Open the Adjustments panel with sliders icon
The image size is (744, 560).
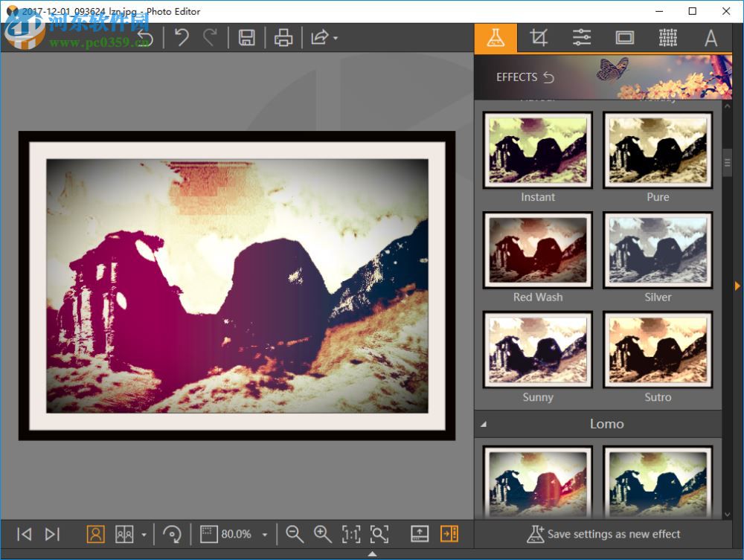(581, 38)
